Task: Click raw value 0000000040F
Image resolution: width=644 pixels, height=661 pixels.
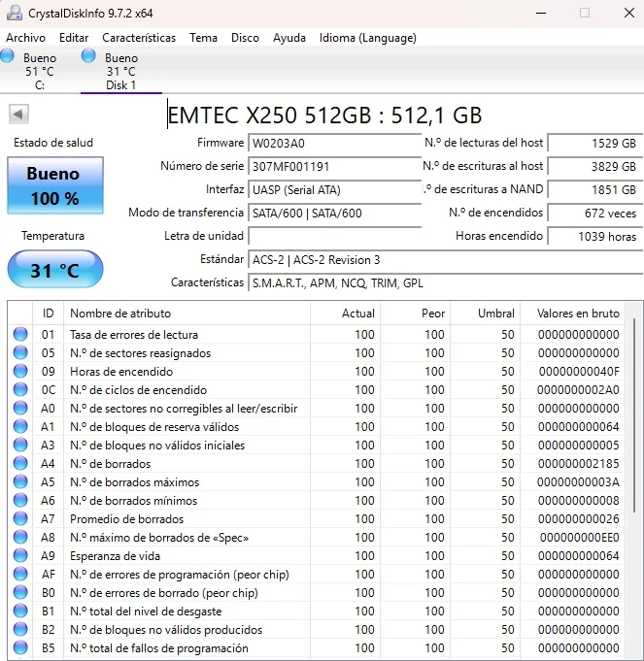Action: 579,372
